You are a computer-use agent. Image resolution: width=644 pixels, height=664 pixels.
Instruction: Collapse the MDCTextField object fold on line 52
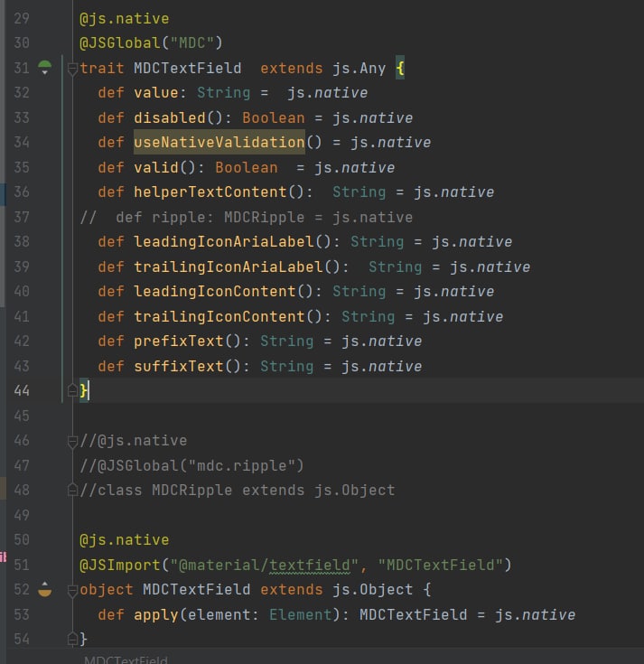pyautogui.click(x=72, y=590)
